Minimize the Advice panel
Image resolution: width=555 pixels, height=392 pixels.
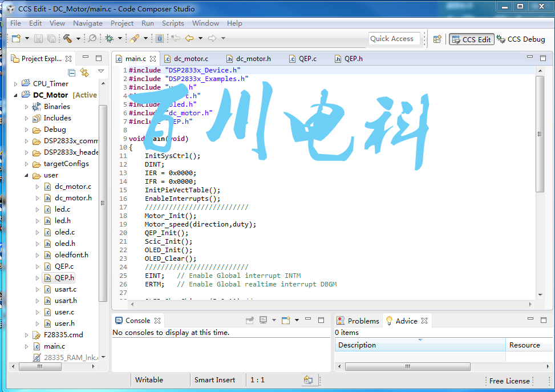point(530,319)
